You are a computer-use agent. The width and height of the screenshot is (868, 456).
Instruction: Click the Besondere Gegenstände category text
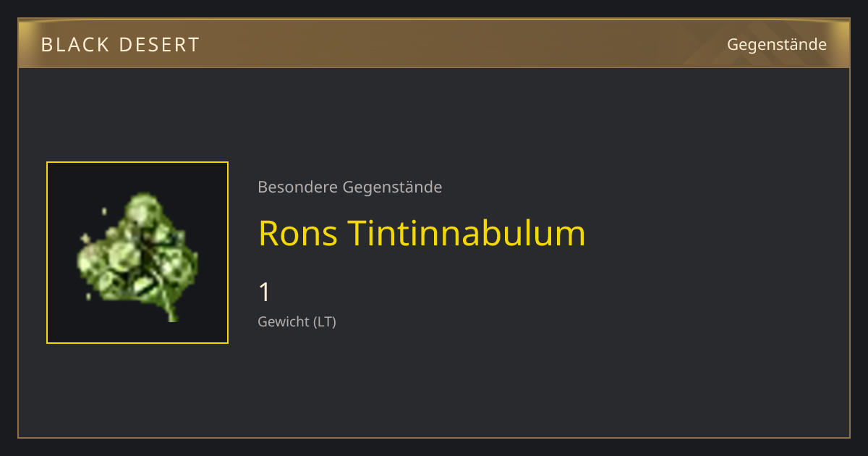coord(350,187)
